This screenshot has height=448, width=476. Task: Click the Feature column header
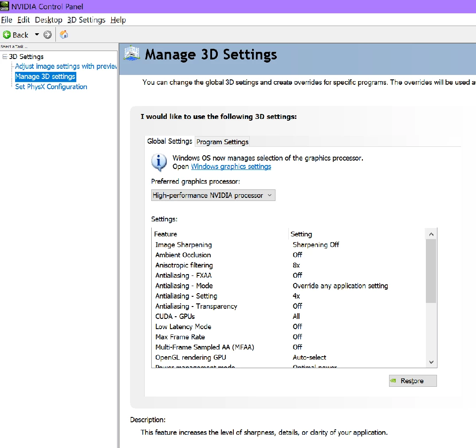pos(220,234)
